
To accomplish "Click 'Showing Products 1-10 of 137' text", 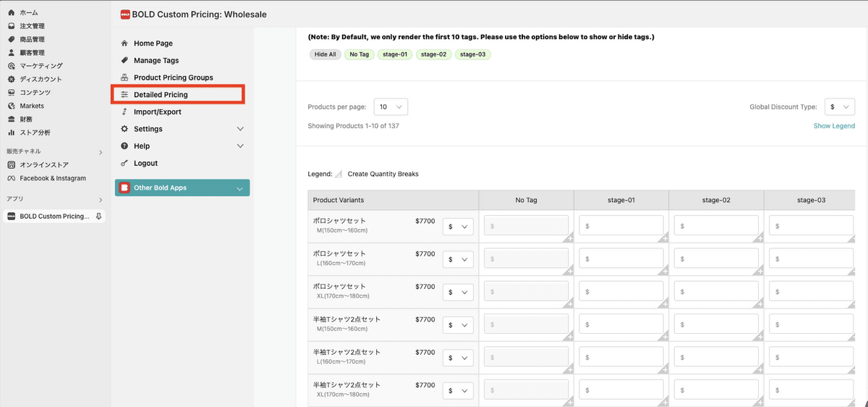I will [353, 126].
